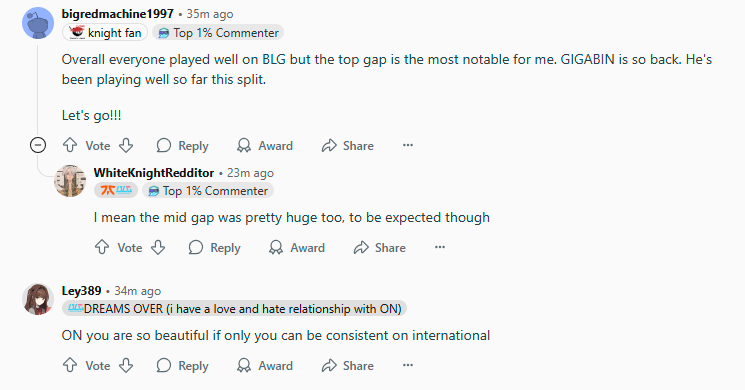
Task: Reply to WhiteKnightRedditor's comment
Action: click(214, 247)
